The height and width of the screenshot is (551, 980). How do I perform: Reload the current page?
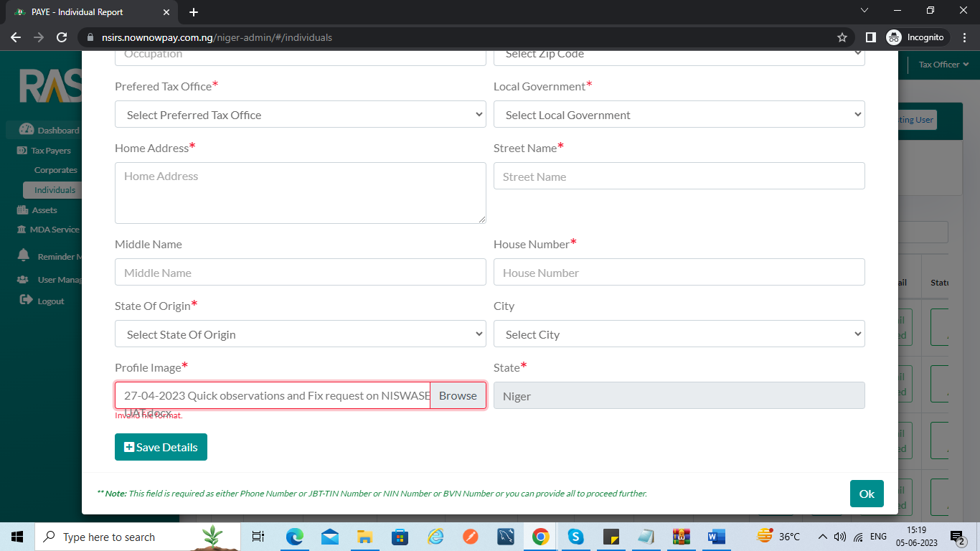tap(62, 37)
